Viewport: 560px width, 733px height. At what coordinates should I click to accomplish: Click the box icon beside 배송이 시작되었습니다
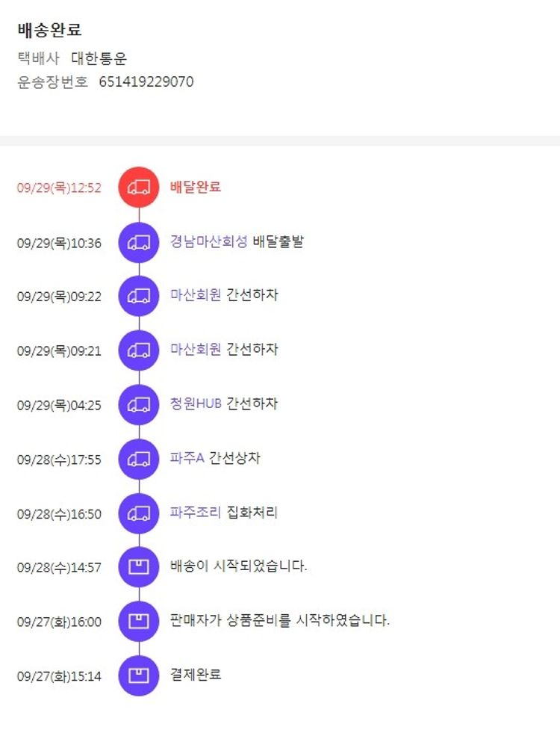point(139,567)
